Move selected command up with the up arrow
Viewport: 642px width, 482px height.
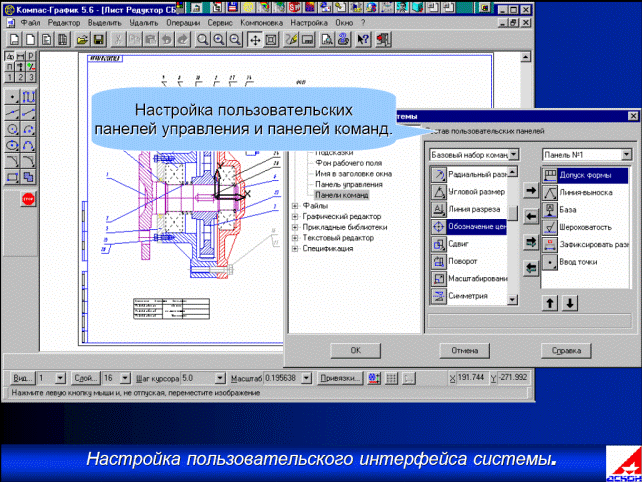[x=550, y=303]
